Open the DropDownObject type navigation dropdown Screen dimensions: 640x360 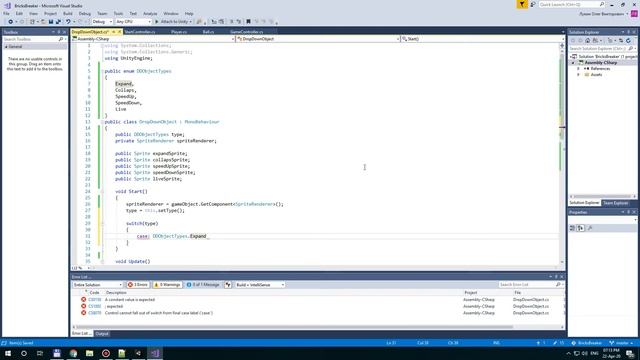click(318, 39)
